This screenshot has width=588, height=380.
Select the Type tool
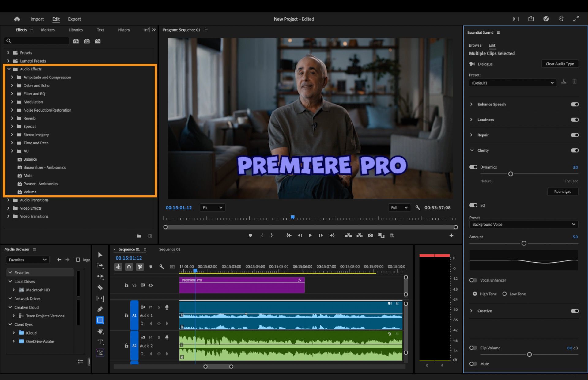100,342
